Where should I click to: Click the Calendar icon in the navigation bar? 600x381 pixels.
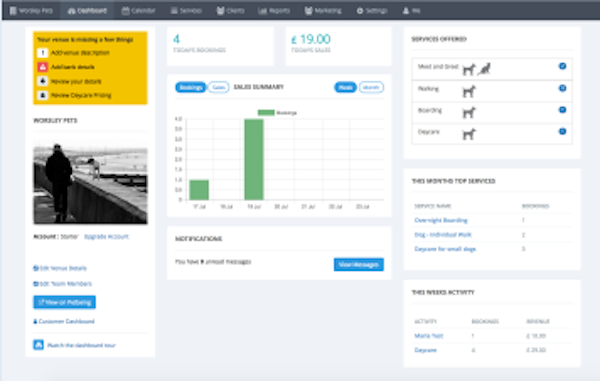click(126, 11)
